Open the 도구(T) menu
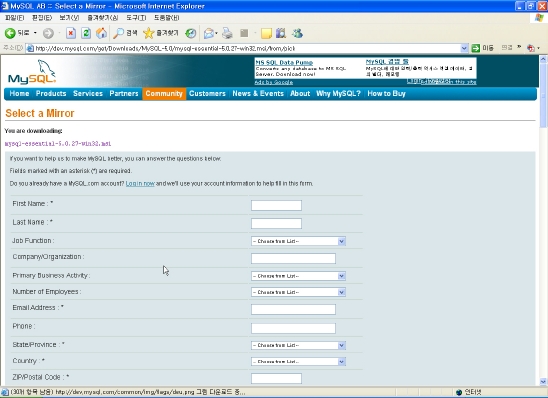The width and height of the screenshot is (548, 398). [x=136, y=17]
